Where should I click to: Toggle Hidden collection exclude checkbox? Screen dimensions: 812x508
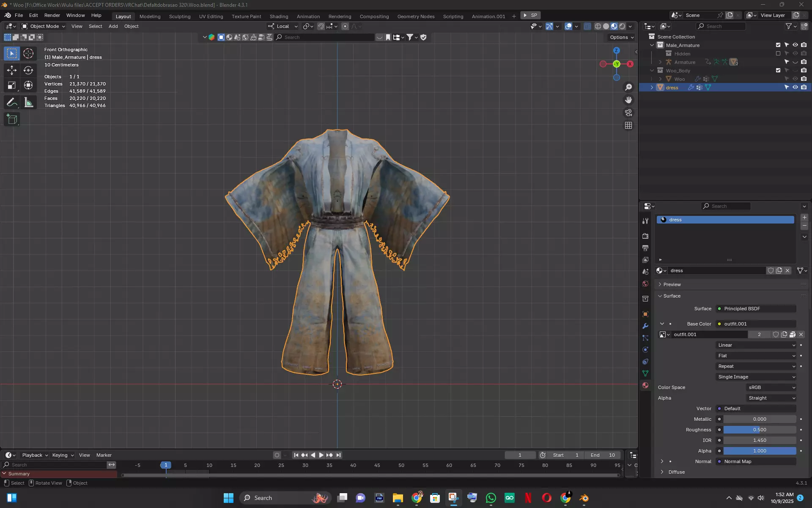(x=778, y=53)
